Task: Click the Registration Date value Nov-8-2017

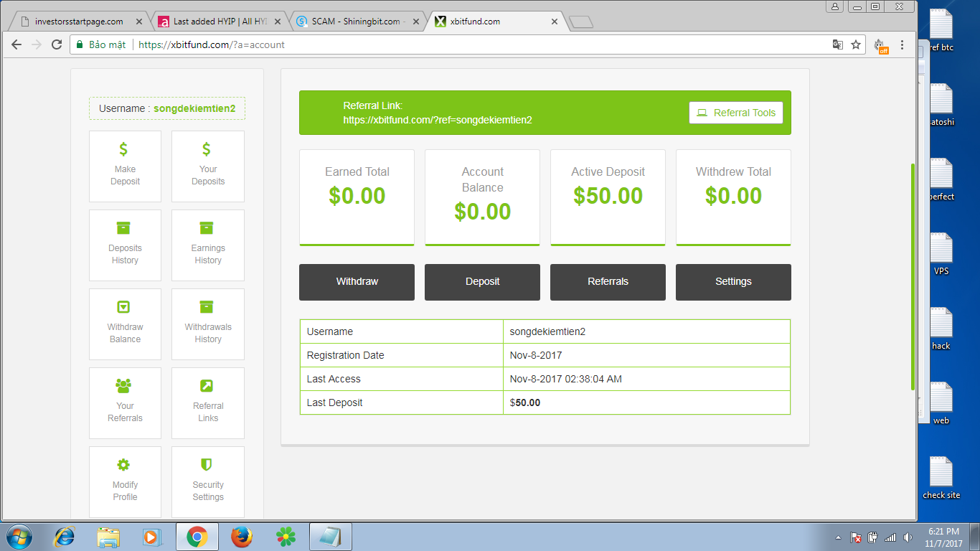Action: 536,355
